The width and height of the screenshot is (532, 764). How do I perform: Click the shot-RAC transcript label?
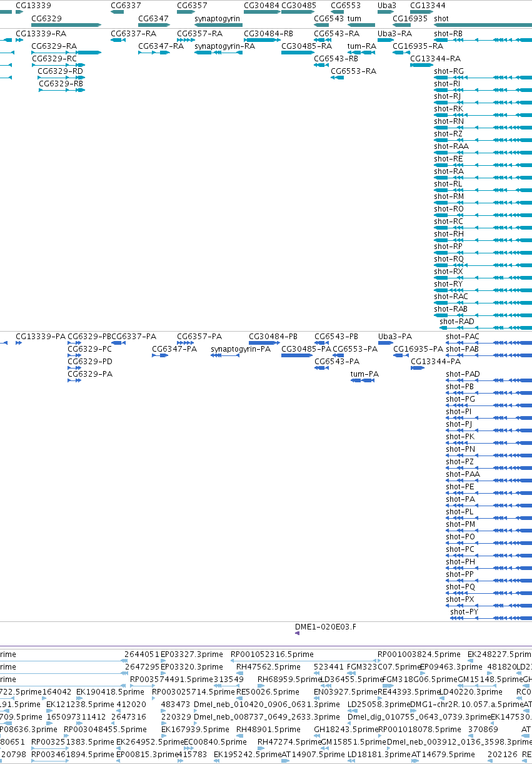point(451,297)
